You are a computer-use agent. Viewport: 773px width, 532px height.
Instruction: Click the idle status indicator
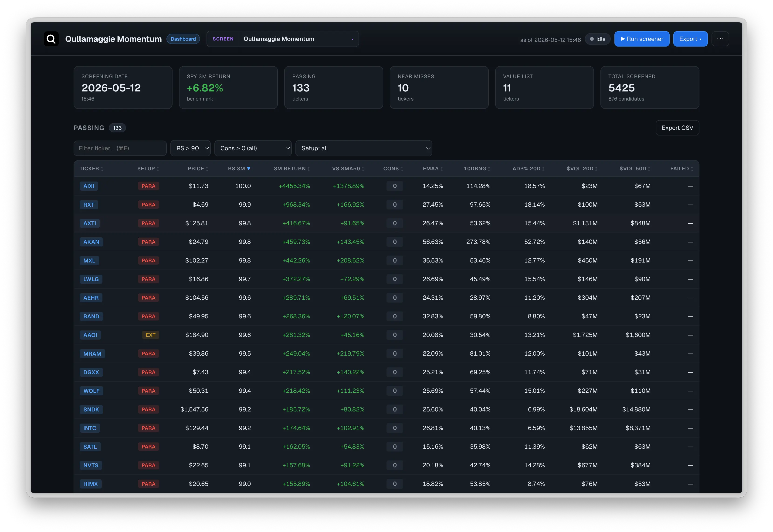[x=598, y=39]
